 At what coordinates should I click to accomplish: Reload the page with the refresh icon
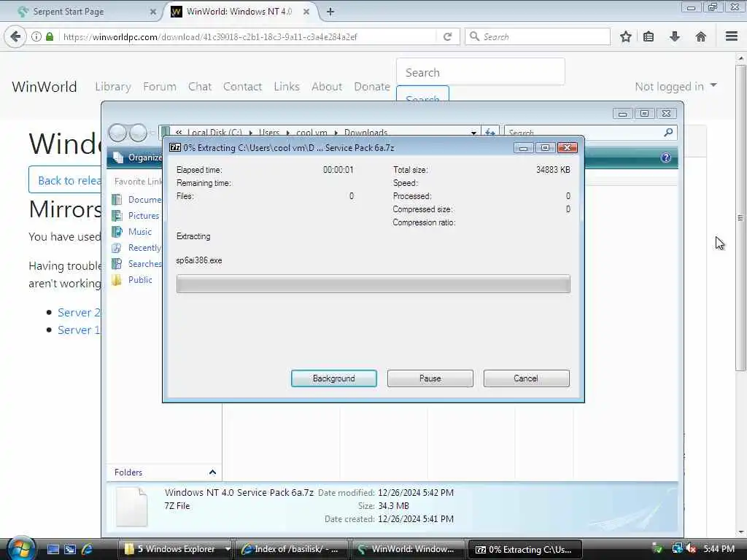point(447,36)
